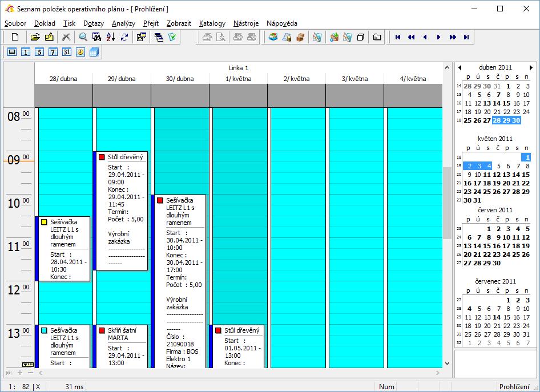Open the Soubor menu
The height and width of the screenshot is (392, 540).
(x=15, y=23)
